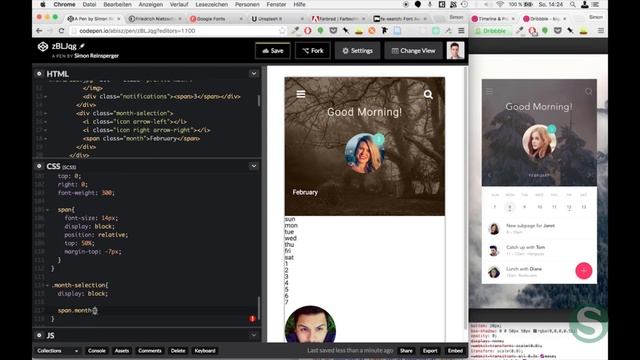Collapse the HTML editor dropdown
The width and height of the screenshot is (640, 360).
(253, 74)
